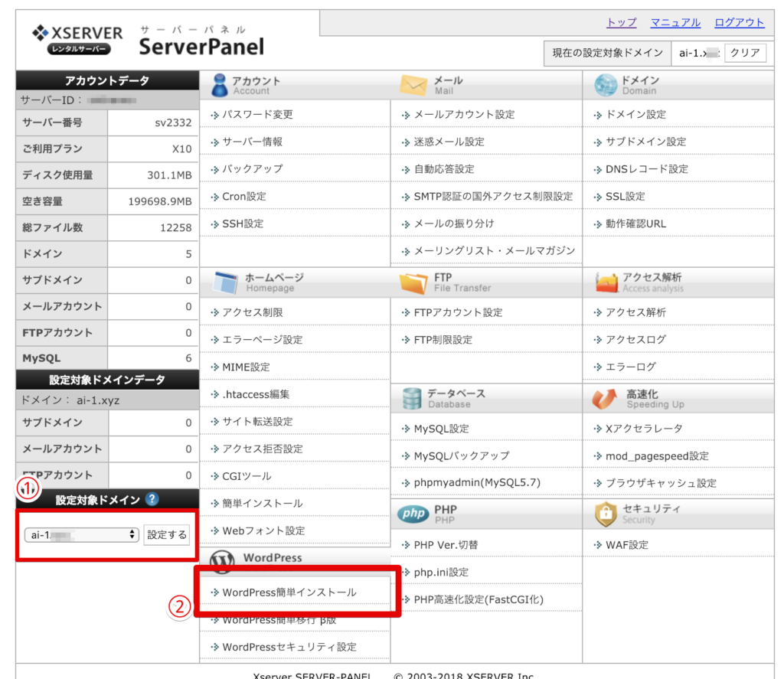Click the Access analysis chart icon
784x679 pixels.
[606, 282]
